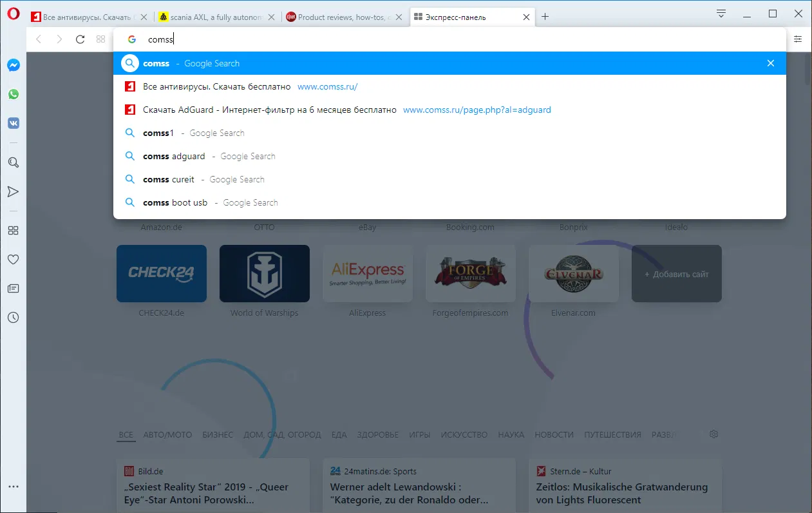Viewport: 812px width, 513px height.
Task: Select ЕДА news category
Action: (339, 435)
